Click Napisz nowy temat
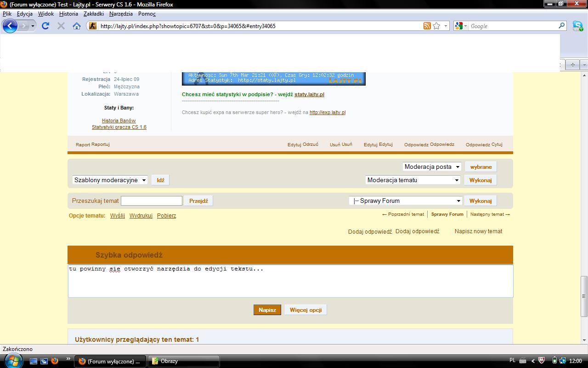 pos(478,231)
